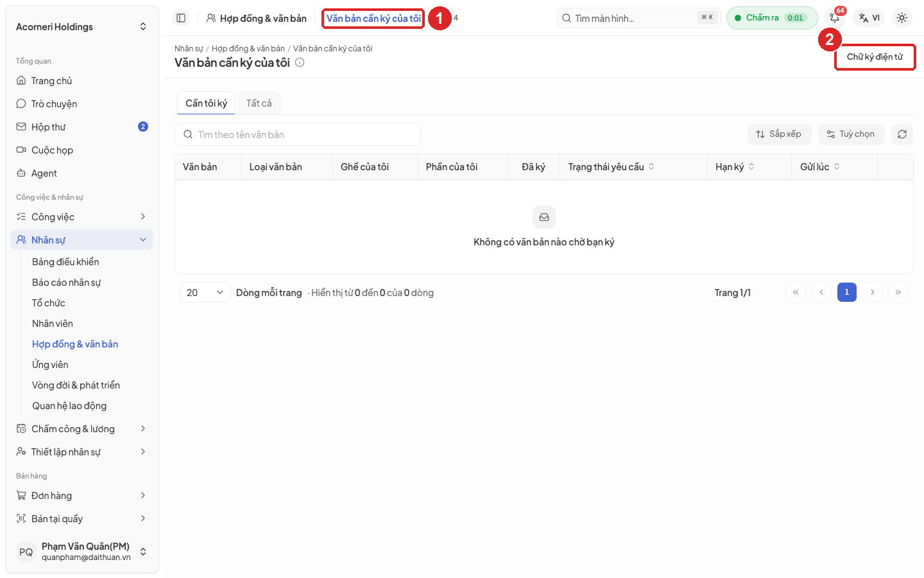The height and width of the screenshot is (578, 924).
Task: Open Hộp thư mailbox in sidebar
Action: tap(82, 127)
